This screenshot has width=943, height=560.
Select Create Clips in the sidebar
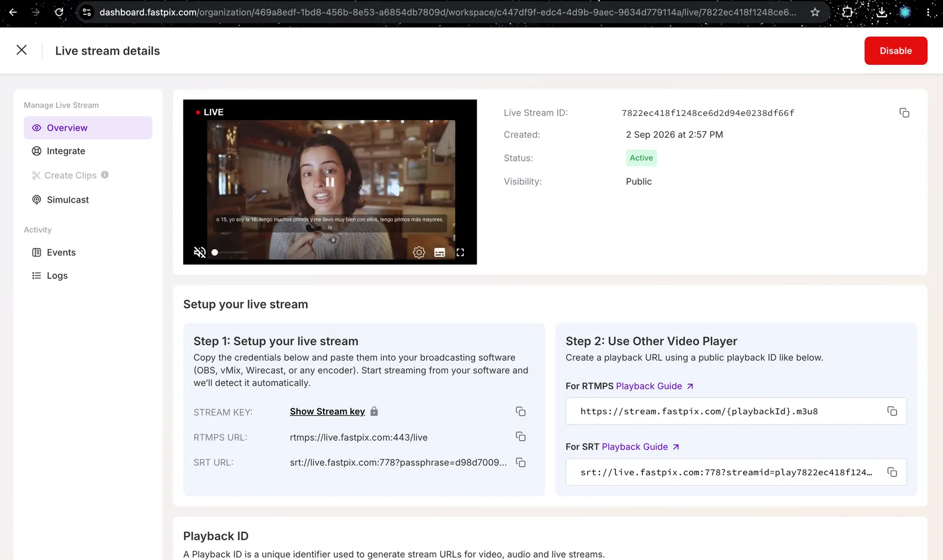[70, 175]
